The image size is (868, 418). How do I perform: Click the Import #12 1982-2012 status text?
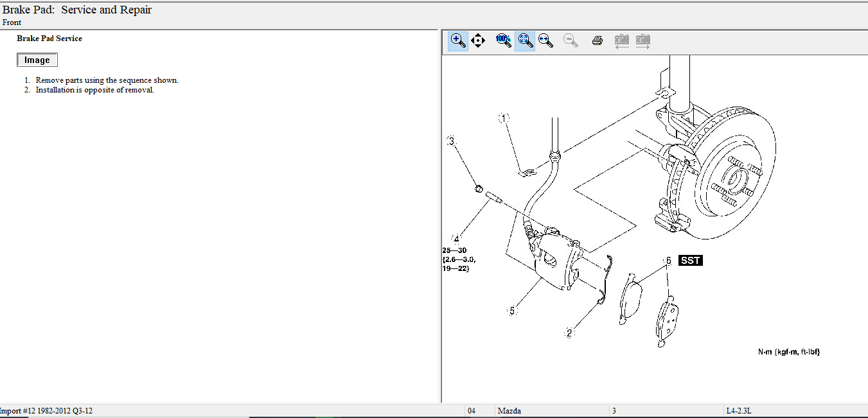pos(48,411)
